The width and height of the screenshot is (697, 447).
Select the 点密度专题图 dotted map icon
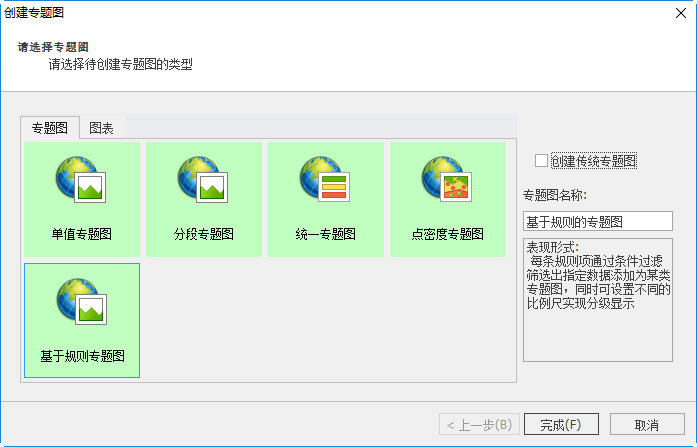pos(448,180)
